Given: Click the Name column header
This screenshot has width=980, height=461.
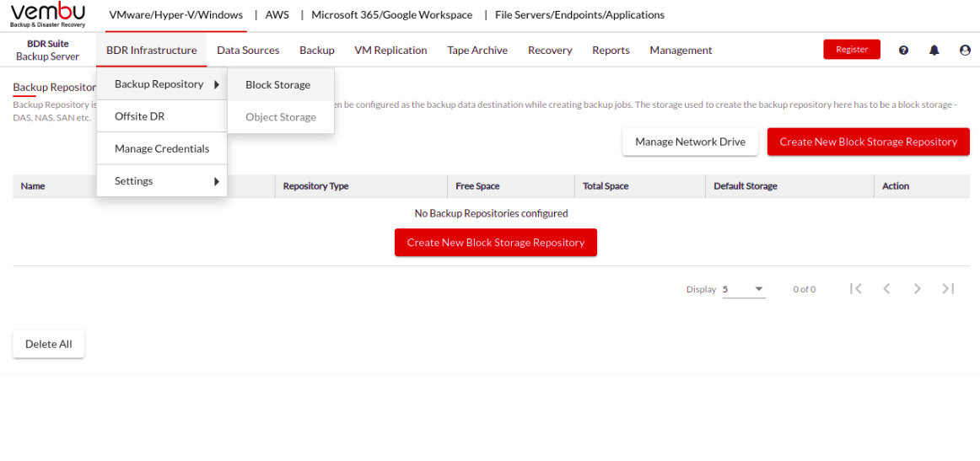Looking at the screenshot, I should [x=33, y=186].
